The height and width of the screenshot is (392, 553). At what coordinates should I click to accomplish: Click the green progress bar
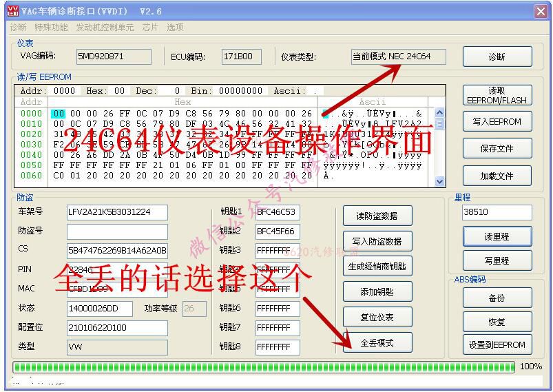coord(264,367)
